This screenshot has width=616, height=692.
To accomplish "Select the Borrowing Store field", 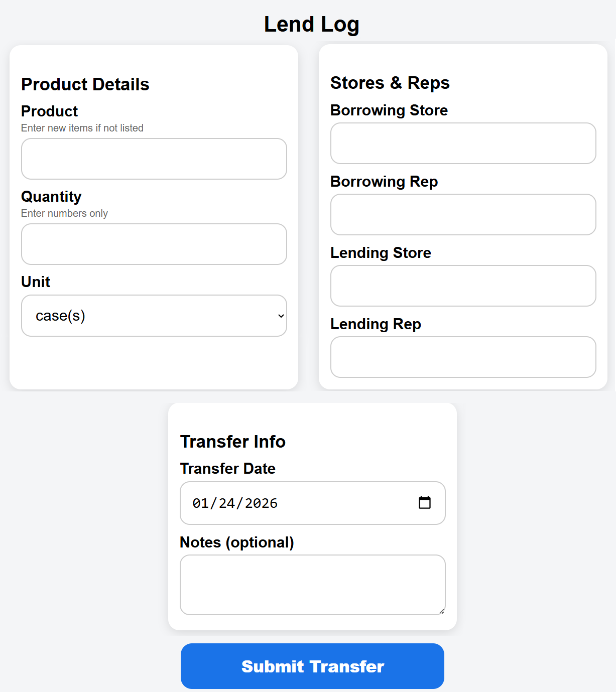I will (x=462, y=143).
